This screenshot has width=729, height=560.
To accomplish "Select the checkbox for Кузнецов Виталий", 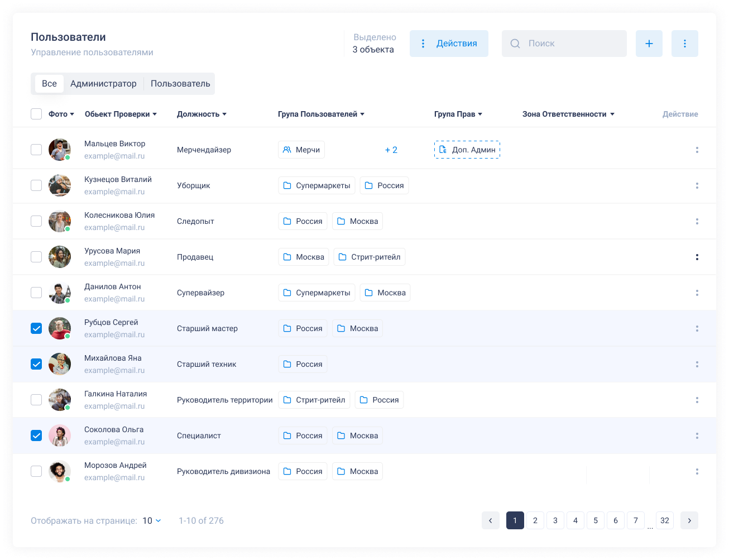I will point(36,185).
